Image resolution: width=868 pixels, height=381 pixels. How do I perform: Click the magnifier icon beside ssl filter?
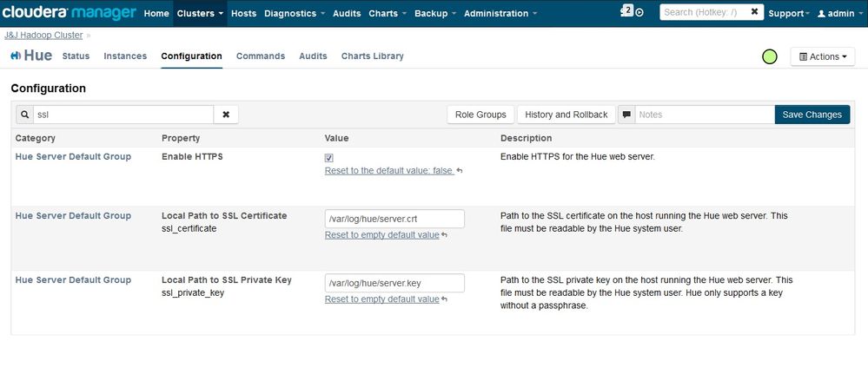pos(24,115)
